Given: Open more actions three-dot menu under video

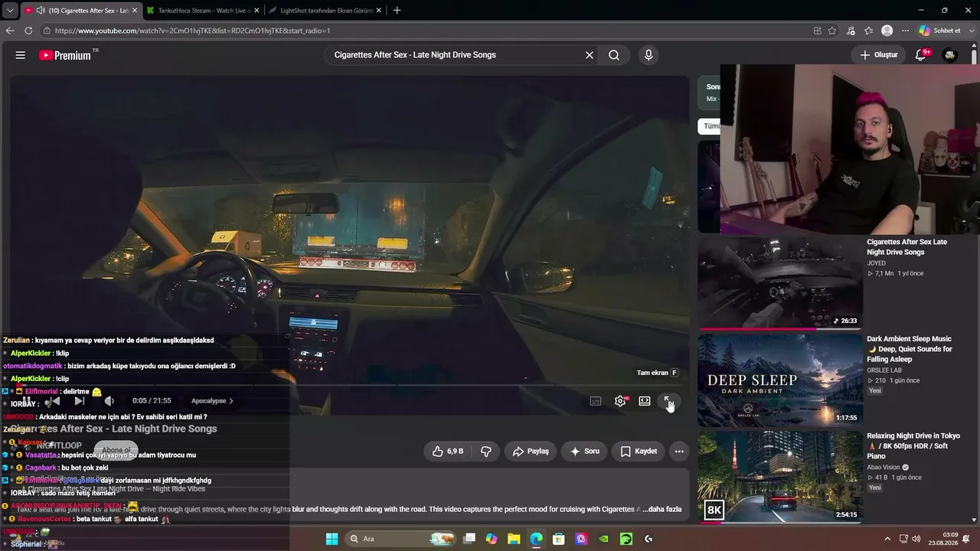Looking at the screenshot, I should 679,452.
